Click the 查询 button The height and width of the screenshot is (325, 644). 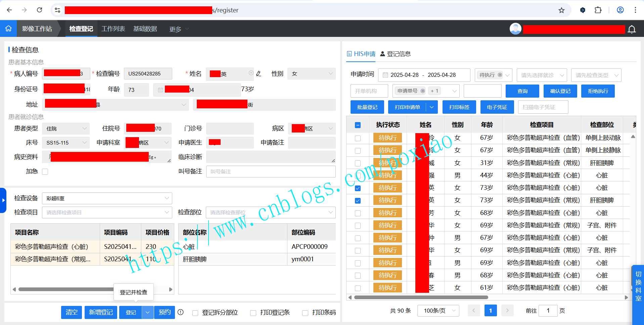point(522,91)
